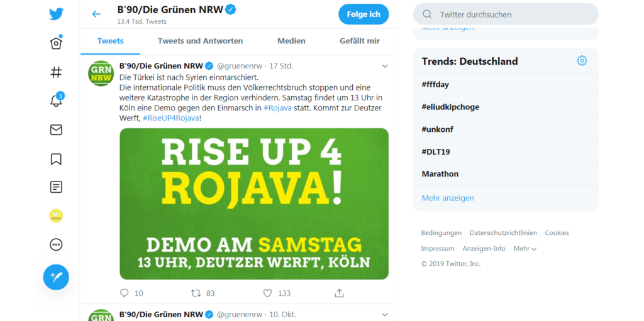Click the #RiseUP4Rojava hashtag link
The width and height of the screenshot is (644, 321).
pyautogui.click(x=171, y=118)
